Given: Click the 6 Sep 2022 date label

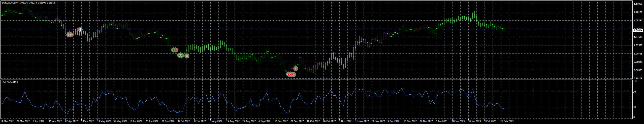Looking at the screenshot, I should [264, 121].
